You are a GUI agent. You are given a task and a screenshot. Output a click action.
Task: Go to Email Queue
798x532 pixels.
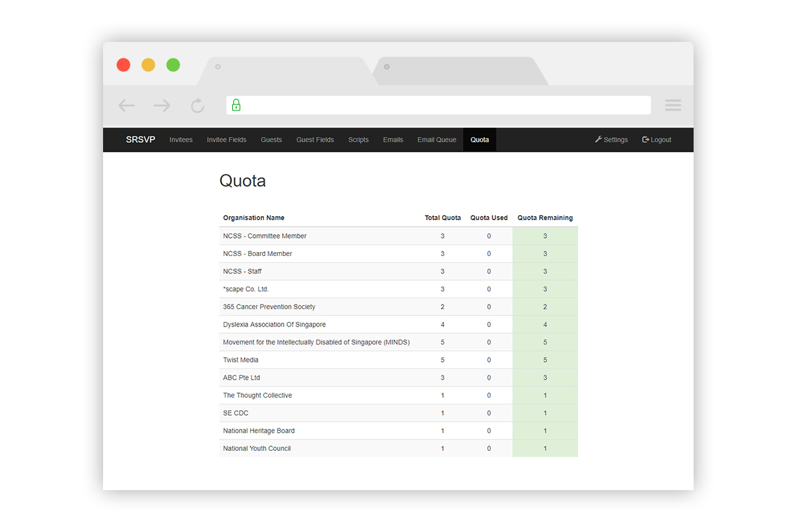(437, 140)
